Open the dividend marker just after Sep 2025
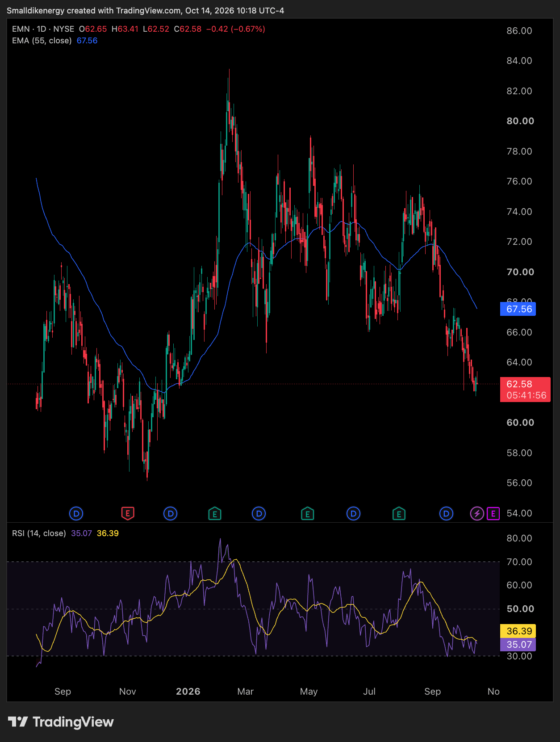Image resolution: width=560 pixels, height=742 pixels. [x=76, y=514]
